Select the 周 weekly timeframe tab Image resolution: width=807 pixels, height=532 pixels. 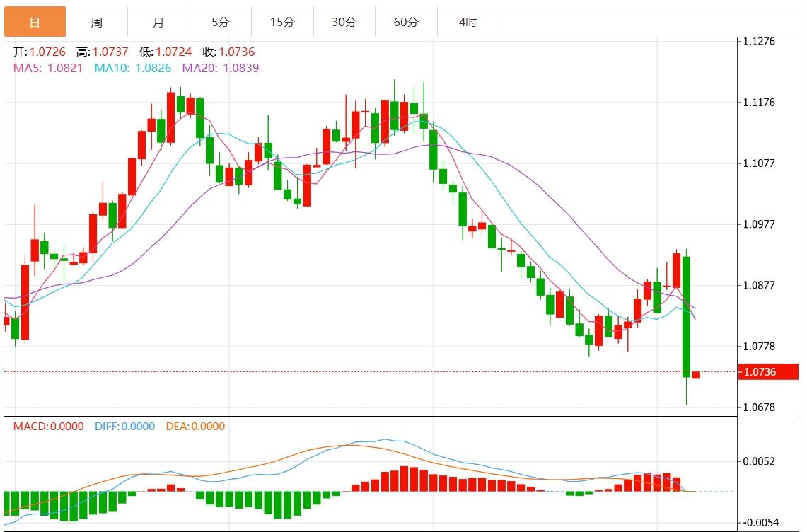click(96, 22)
